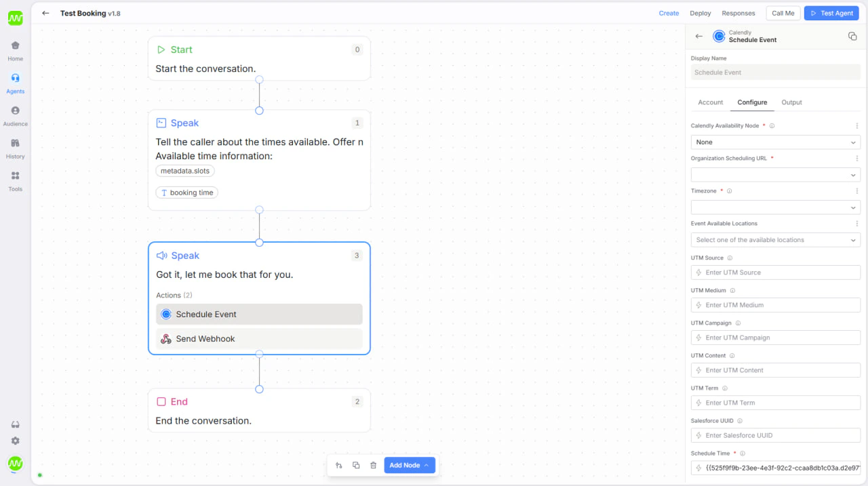Open the Timezone dropdown

775,207
